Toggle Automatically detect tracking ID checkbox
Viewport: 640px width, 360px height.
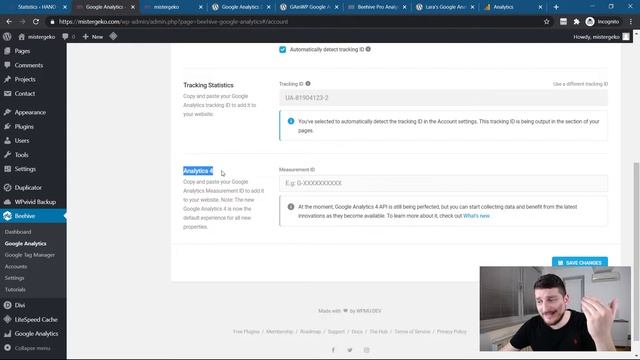282,49
